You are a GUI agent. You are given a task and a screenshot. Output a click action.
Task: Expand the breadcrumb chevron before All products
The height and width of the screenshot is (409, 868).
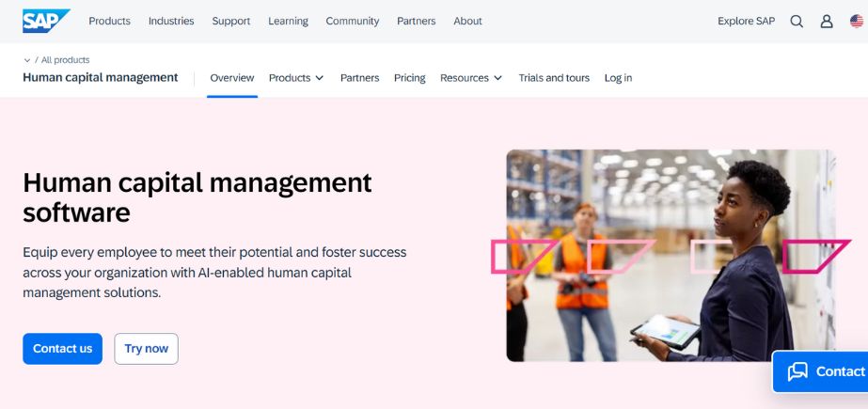click(27, 60)
